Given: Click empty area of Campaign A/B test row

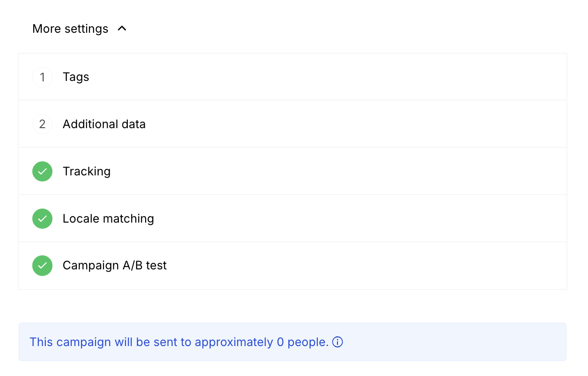Looking at the screenshot, I should 328,266.
